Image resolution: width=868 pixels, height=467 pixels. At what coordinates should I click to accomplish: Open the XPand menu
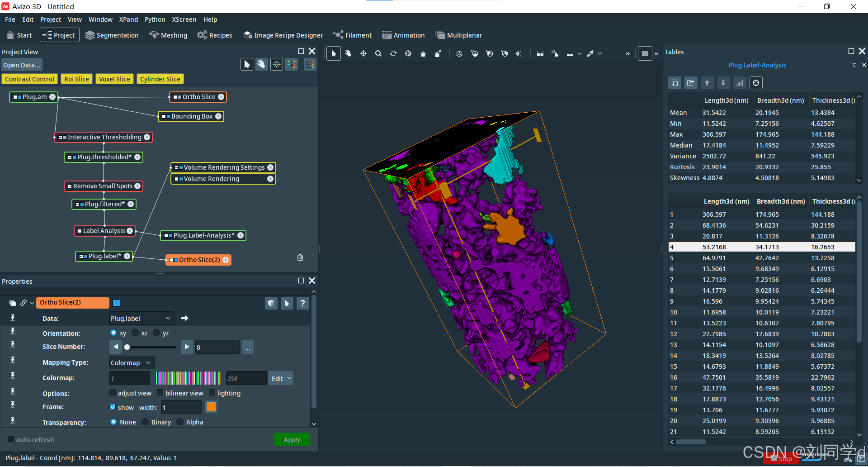[x=128, y=19]
